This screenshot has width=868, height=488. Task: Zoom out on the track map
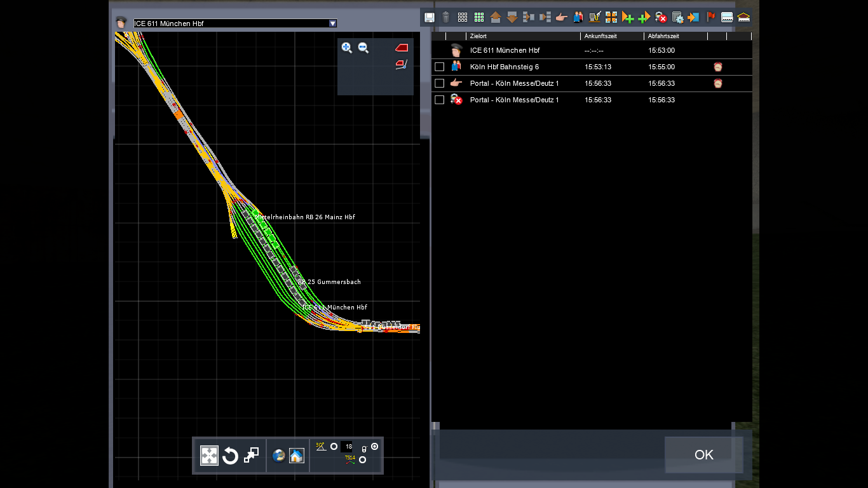coord(363,48)
